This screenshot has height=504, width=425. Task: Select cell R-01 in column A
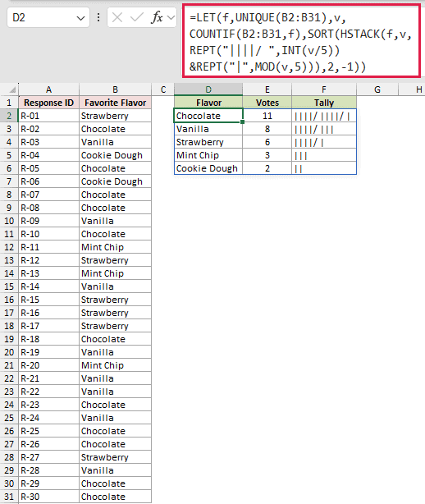49,116
